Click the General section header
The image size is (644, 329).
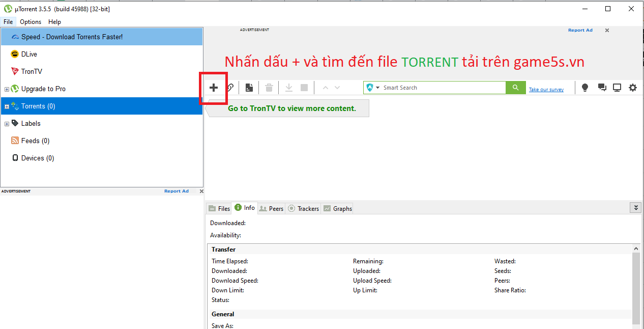click(223, 314)
